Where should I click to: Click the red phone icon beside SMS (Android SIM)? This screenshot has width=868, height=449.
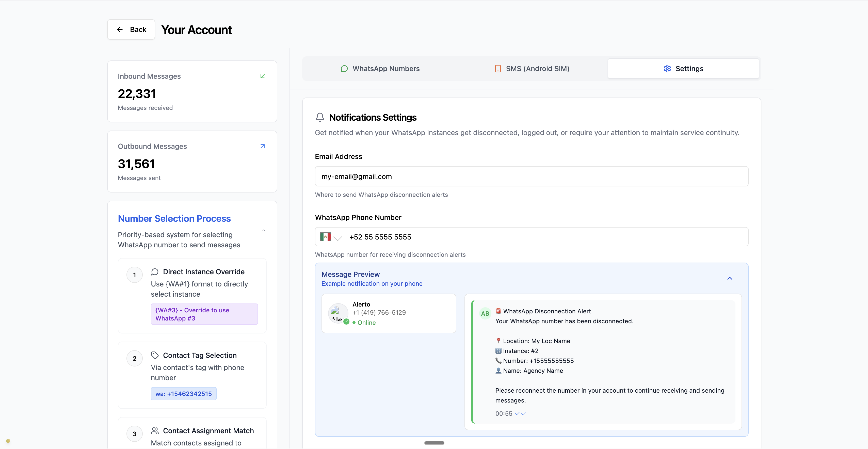point(498,68)
